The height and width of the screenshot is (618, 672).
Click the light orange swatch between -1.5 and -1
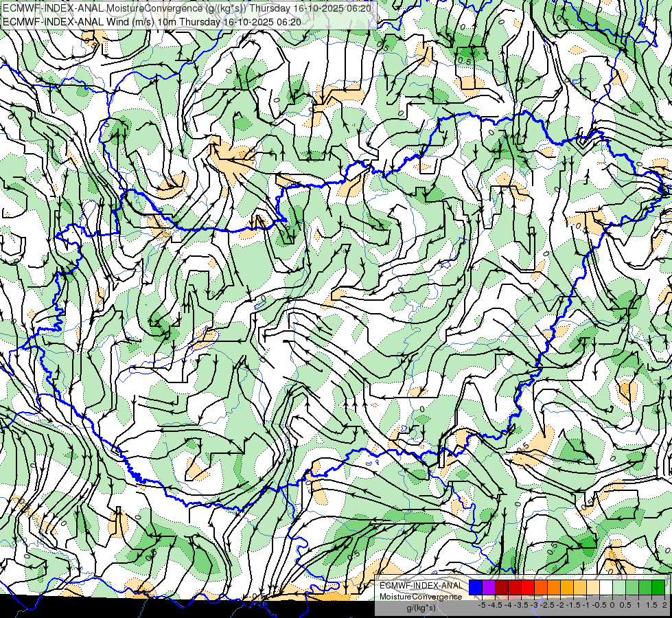[x=580, y=588]
